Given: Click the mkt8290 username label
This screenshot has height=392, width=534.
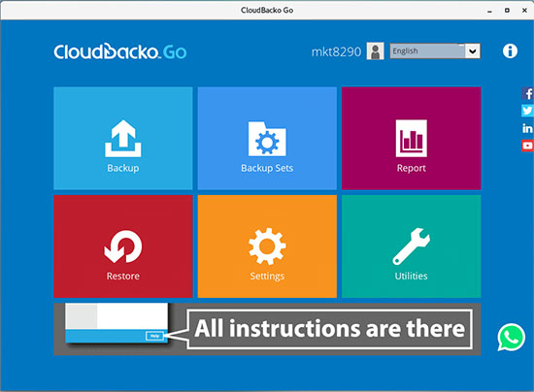Looking at the screenshot, I should pyautogui.click(x=336, y=51).
